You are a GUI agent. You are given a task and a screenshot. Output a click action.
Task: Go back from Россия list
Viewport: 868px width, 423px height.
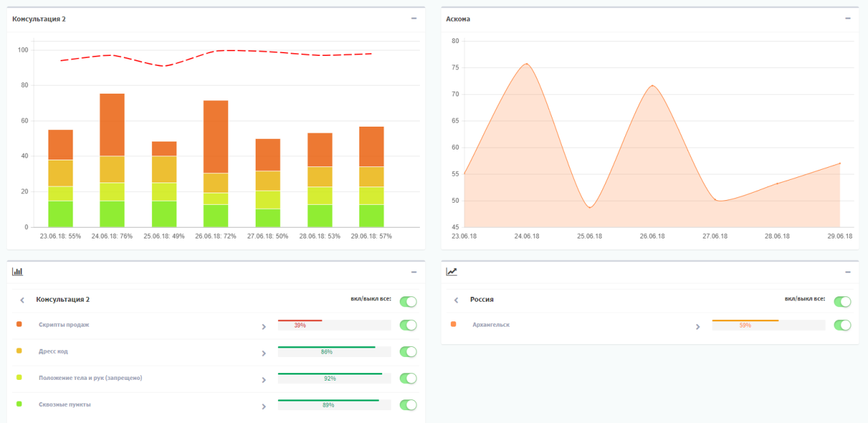[456, 300]
